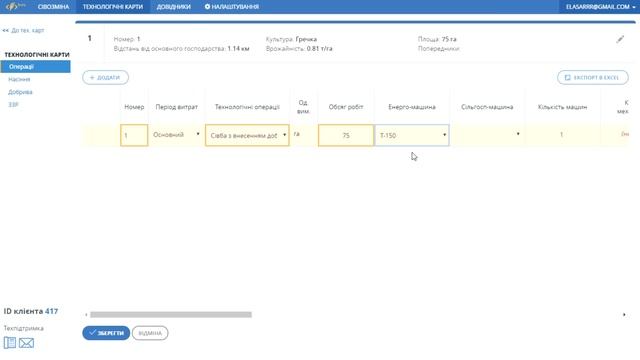
Task: Click the Культура: Гречка text
Action: (x=291, y=39)
